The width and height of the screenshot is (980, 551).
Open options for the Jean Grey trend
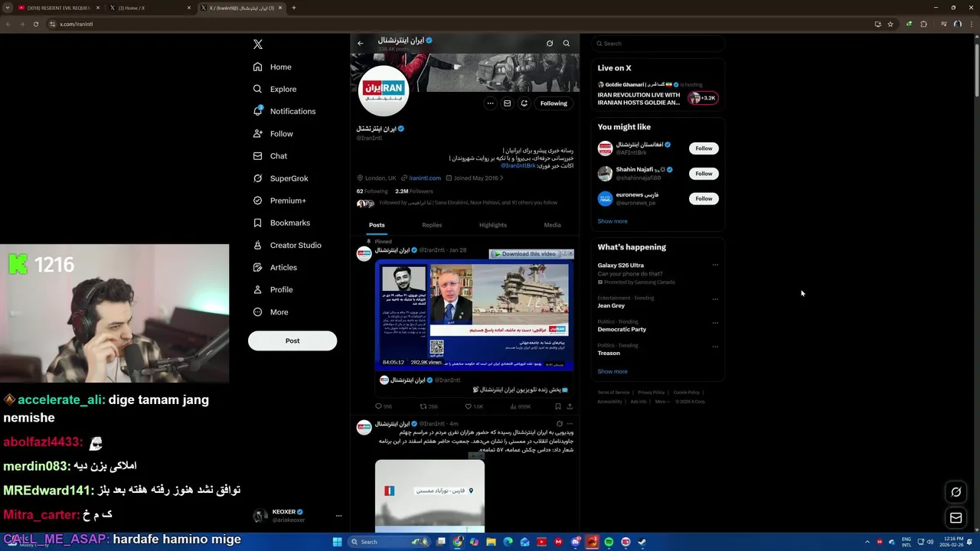715,298
